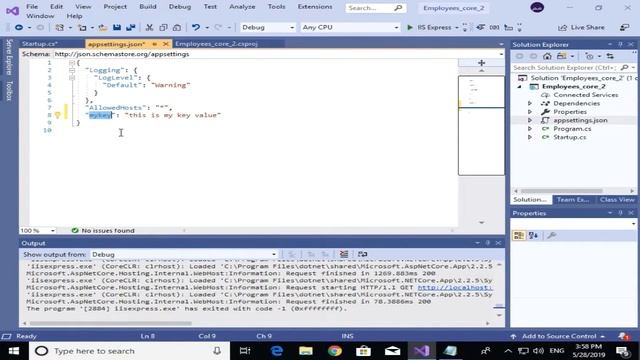Collapse the Logging block in editor
Screen dimensions: 640x360
click(x=72, y=70)
